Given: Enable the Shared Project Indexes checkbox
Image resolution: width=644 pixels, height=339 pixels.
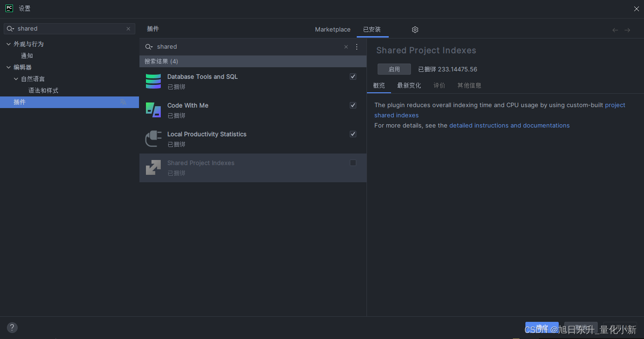Looking at the screenshot, I should pyautogui.click(x=353, y=163).
